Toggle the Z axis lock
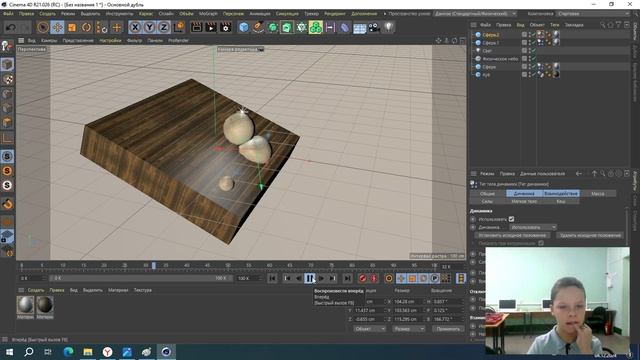The height and width of the screenshot is (360, 640). [164, 27]
